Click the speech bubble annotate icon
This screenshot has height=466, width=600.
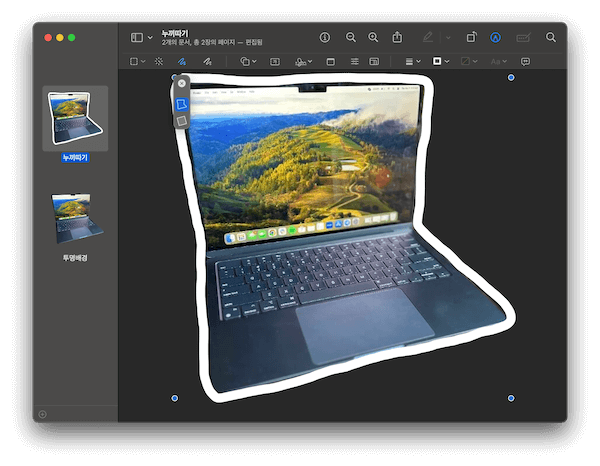click(525, 62)
